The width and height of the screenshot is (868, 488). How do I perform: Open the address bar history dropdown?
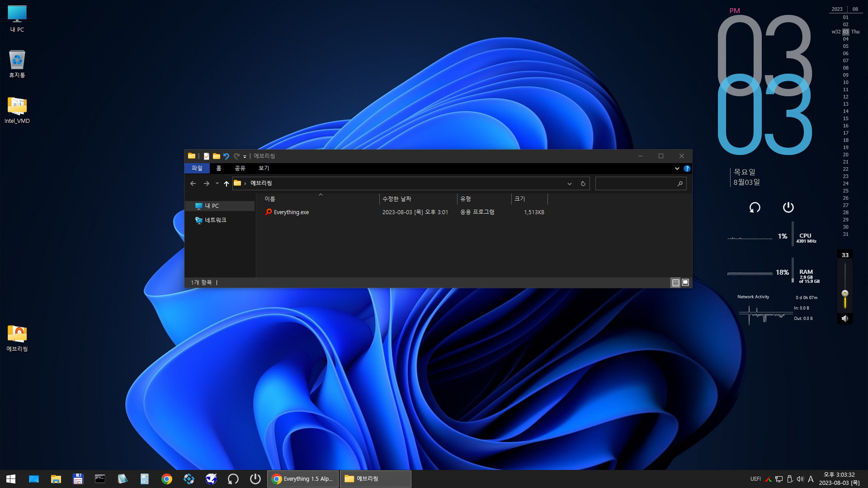coord(570,183)
